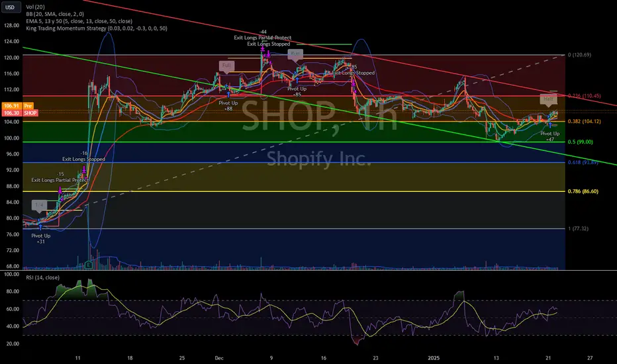This screenshot has width=617, height=364.
Task: Click 20.00 on the RSI axis
Action: (x=11, y=343)
